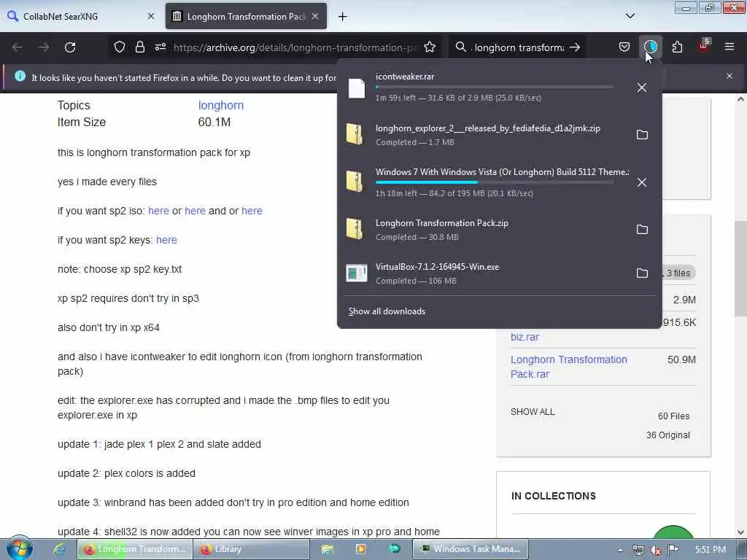Bookmark this page with the star icon

[430, 47]
